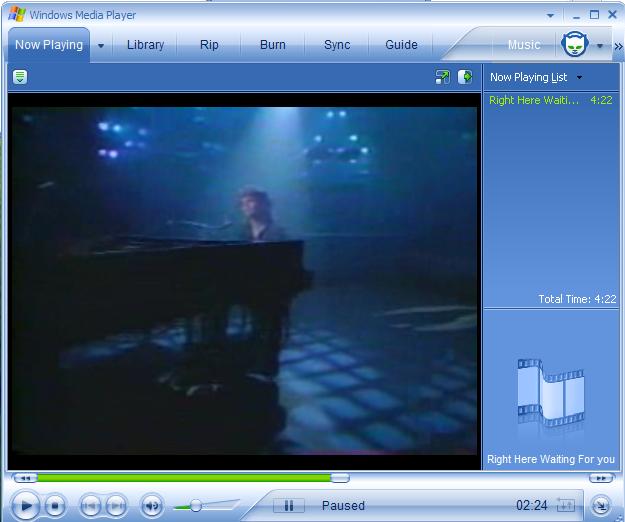Click the video playback area
The width and height of the screenshot is (625, 522).
[244, 281]
